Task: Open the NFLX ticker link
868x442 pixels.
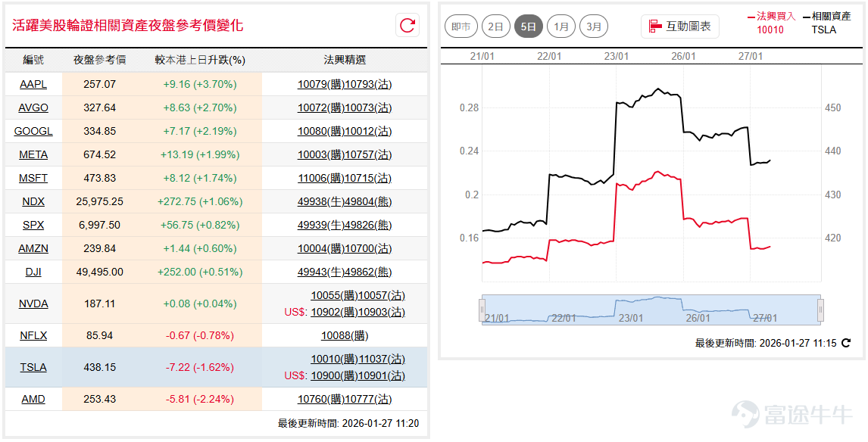Action: 33,335
